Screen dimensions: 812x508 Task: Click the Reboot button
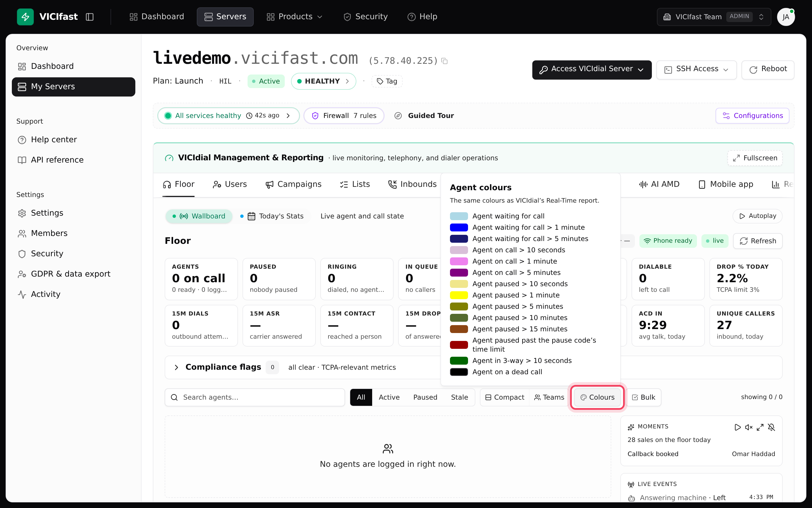click(768, 69)
